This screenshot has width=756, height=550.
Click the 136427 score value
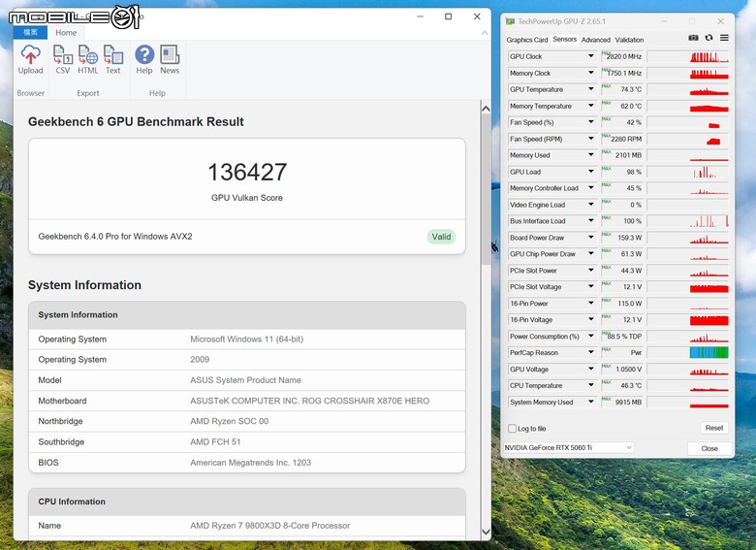(x=247, y=172)
